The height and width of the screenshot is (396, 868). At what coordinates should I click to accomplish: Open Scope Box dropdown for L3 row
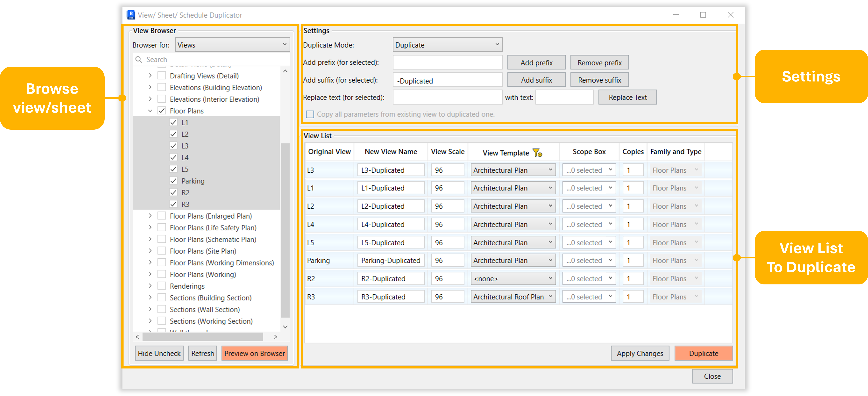point(589,170)
